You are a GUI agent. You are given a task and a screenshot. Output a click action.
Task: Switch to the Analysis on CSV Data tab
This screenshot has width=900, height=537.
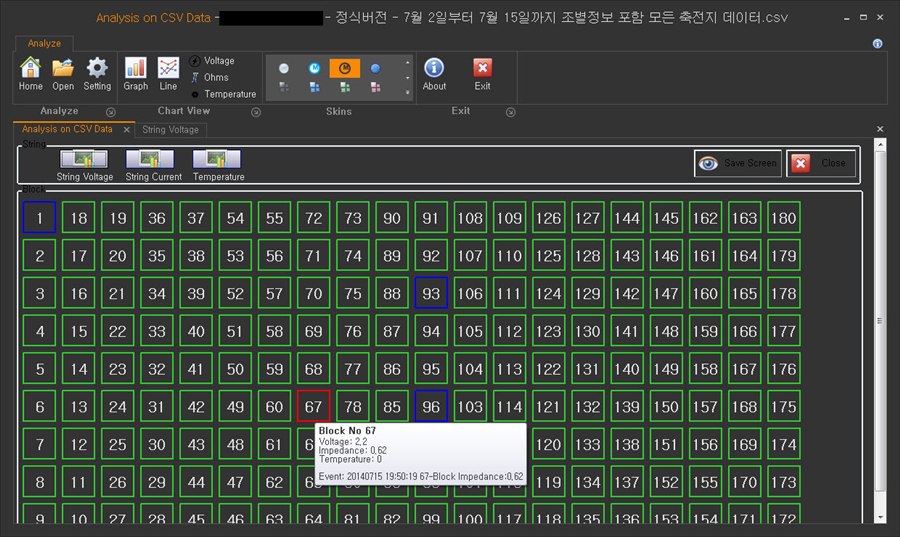click(67, 129)
